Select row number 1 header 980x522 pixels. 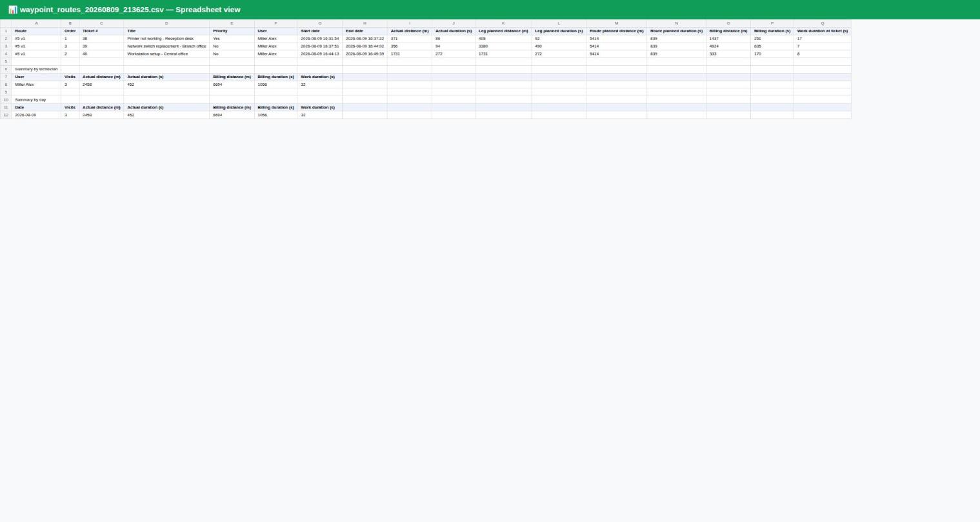pyautogui.click(x=6, y=31)
